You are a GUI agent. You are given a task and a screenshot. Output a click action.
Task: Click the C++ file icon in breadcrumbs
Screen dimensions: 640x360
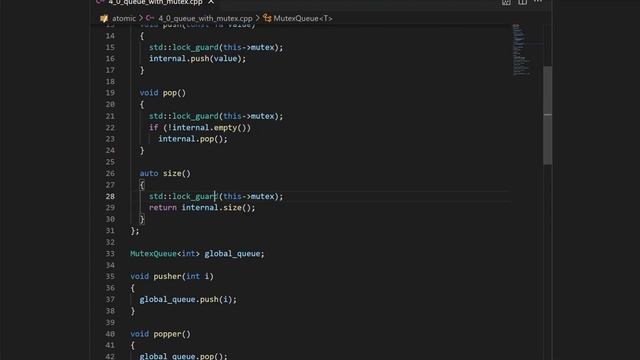click(150, 18)
